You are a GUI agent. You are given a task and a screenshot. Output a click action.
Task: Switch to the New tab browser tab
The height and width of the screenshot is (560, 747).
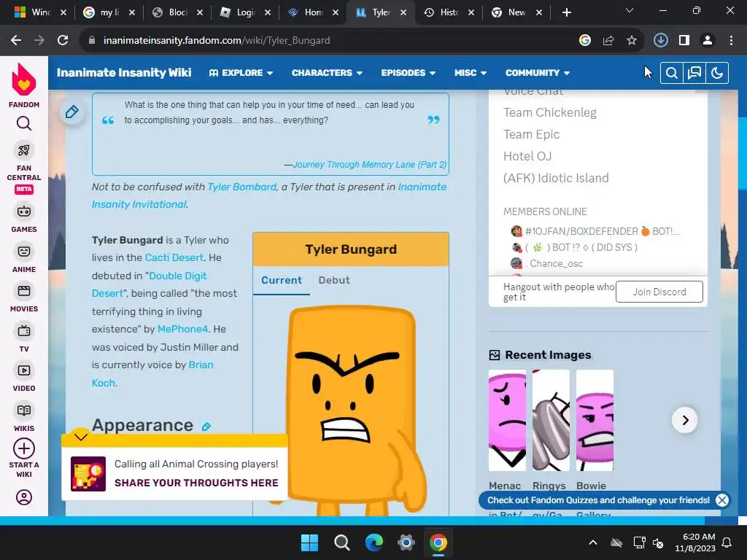[x=516, y=12]
